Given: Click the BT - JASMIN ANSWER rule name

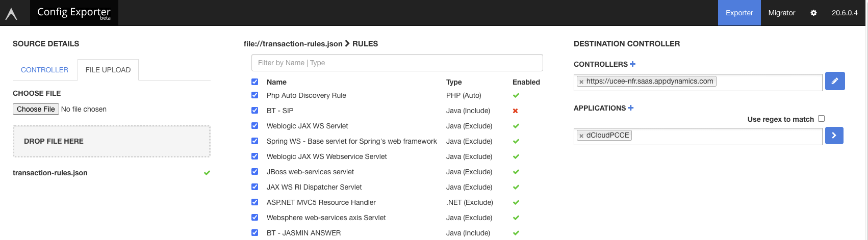Looking at the screenshot, I should 304,233.
